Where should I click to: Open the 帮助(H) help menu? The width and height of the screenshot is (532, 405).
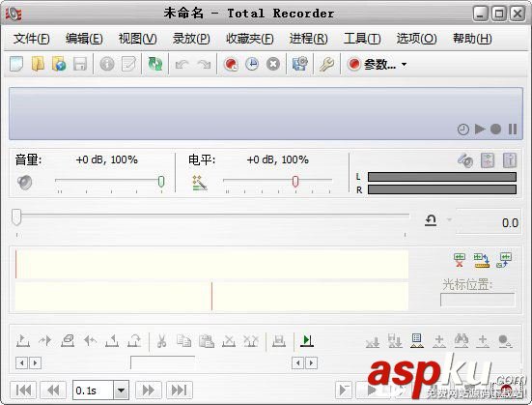tap(472, 39)
